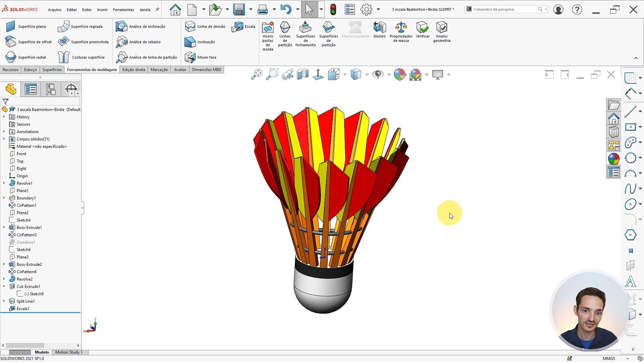Click Superfícies de fechamento tool

point(306,34)
